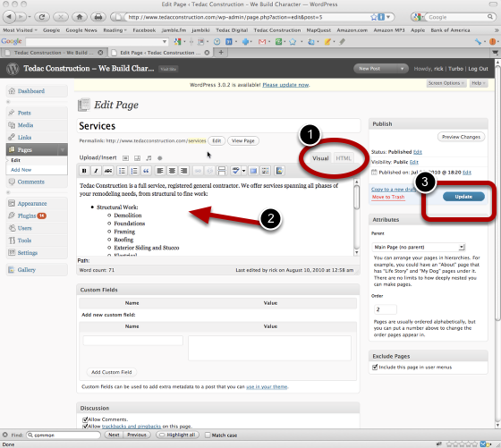501x448 pixels.
Task: Switch editor to HTML tab
Action: coord(344,158)
